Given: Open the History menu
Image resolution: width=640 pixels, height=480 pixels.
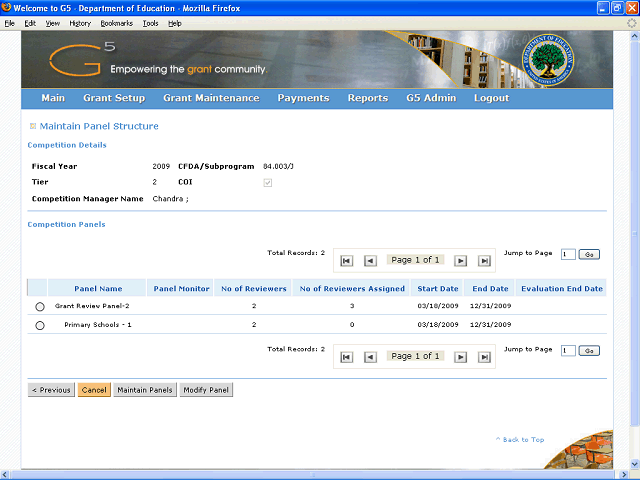Looking at the screenshot, I should click(80, 22).
